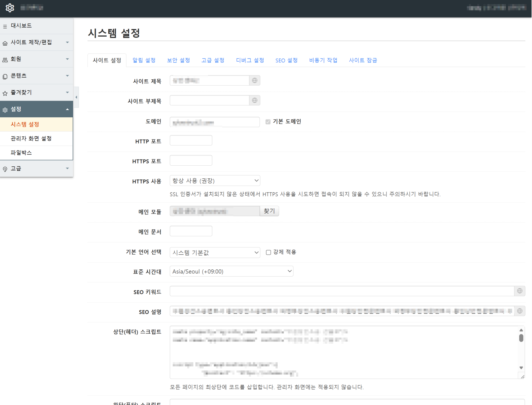Toggle the 기본 도메인 checkbox
This screenshot has height=405, width=532.
tap(268, 122)
